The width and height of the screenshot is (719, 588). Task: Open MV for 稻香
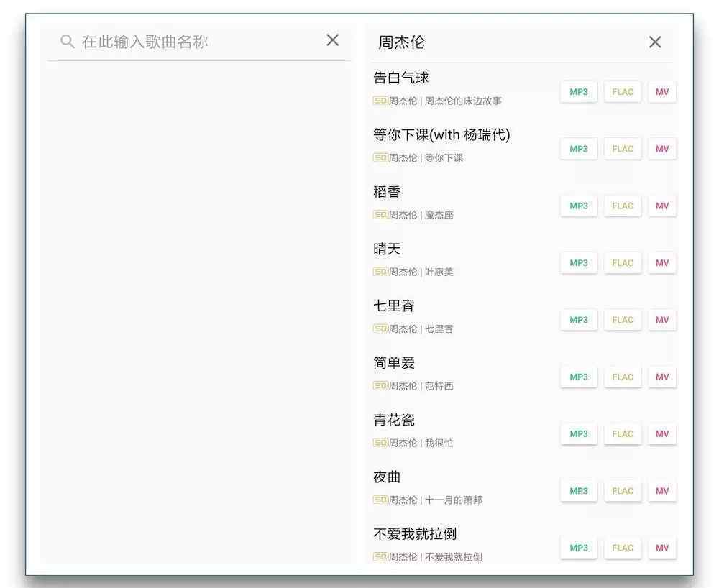click(x=662, y=206)
